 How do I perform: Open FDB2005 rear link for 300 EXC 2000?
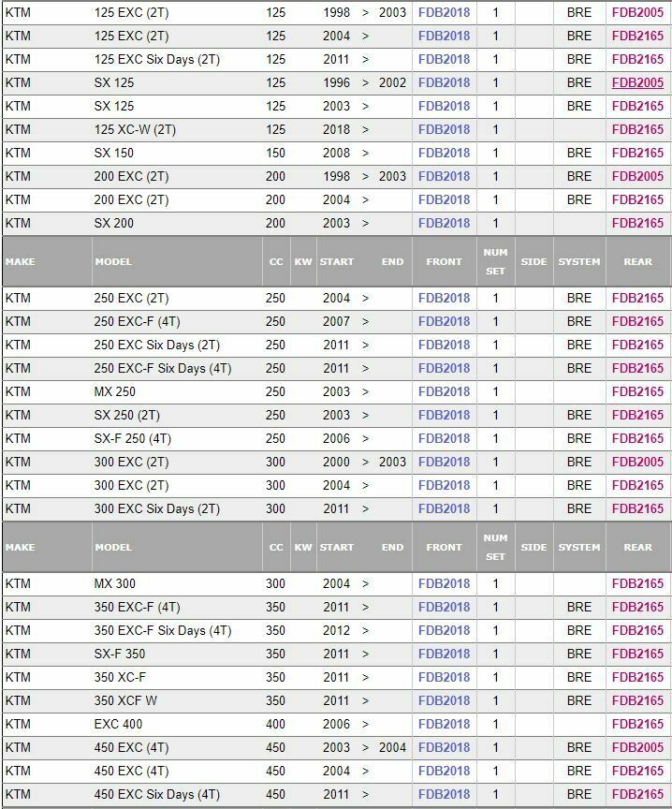[x=637, y=462]
